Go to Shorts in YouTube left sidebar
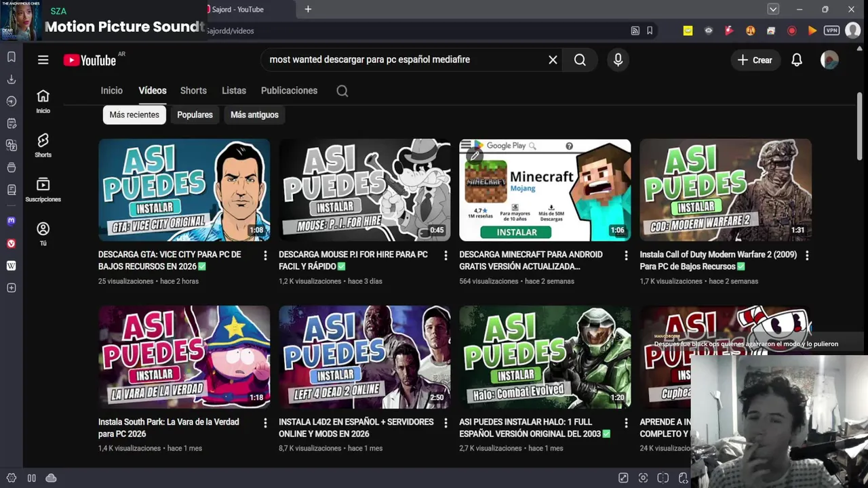 (43, 145)
